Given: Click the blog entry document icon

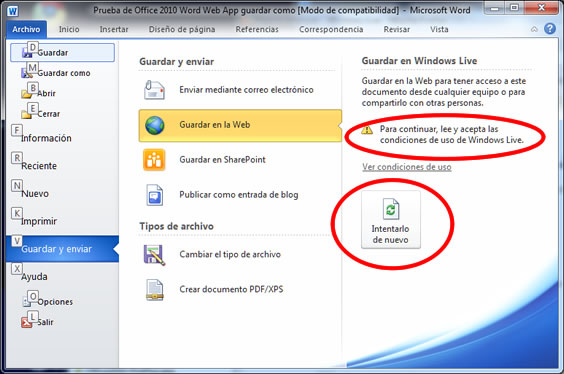Looking at the screenshot, I should coord(155,195).
